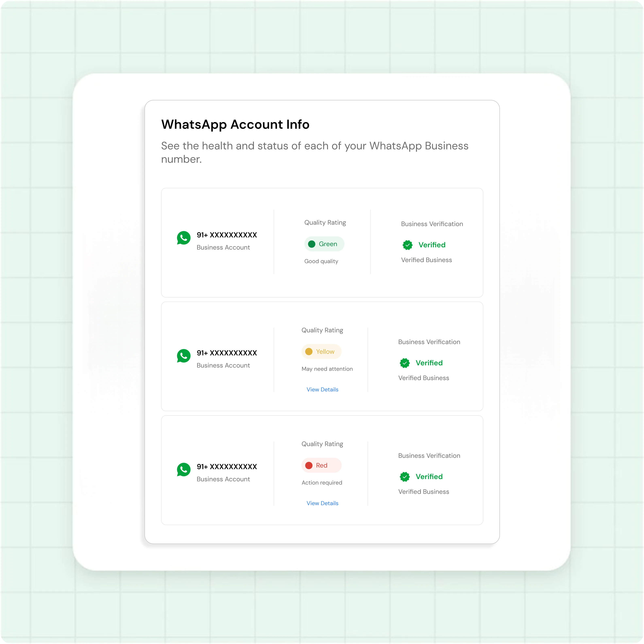Click 'Business Verification' label in Green row
The width and height of the screenshot is (644, 644).
point(432,224)
